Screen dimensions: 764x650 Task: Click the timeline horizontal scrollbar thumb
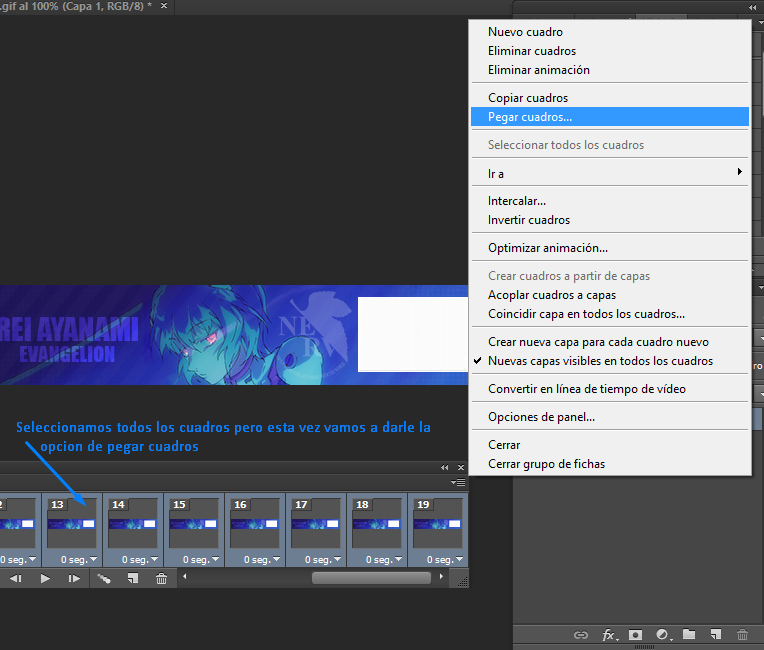click(x=371, y=578)
